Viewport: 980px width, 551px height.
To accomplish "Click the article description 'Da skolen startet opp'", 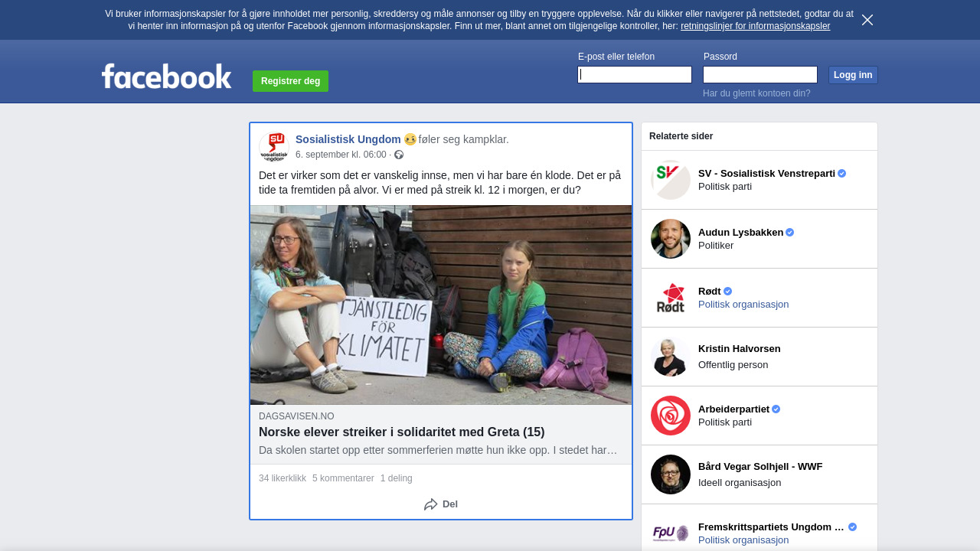I will point(438,450).
